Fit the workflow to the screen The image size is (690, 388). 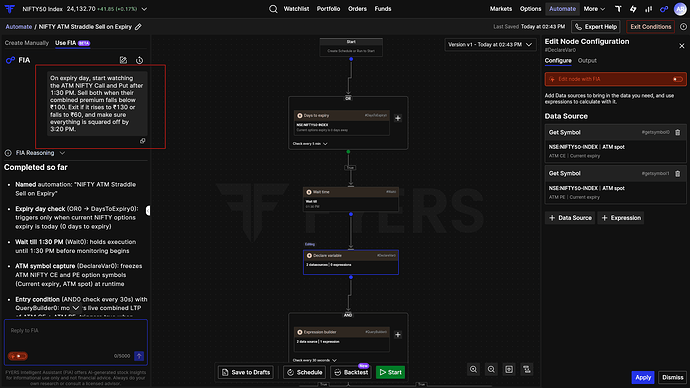click(509, 370)
